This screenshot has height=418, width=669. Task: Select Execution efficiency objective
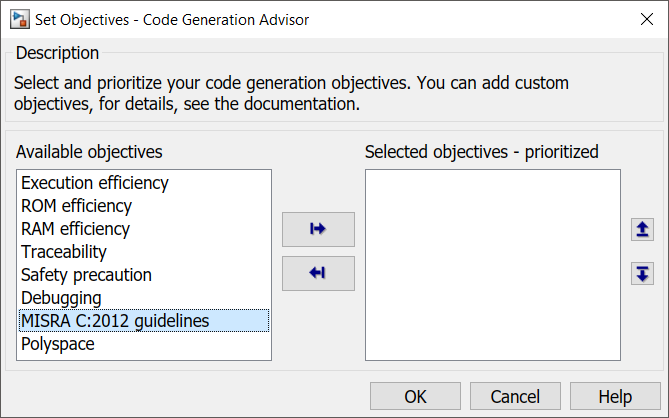(95, 183)
